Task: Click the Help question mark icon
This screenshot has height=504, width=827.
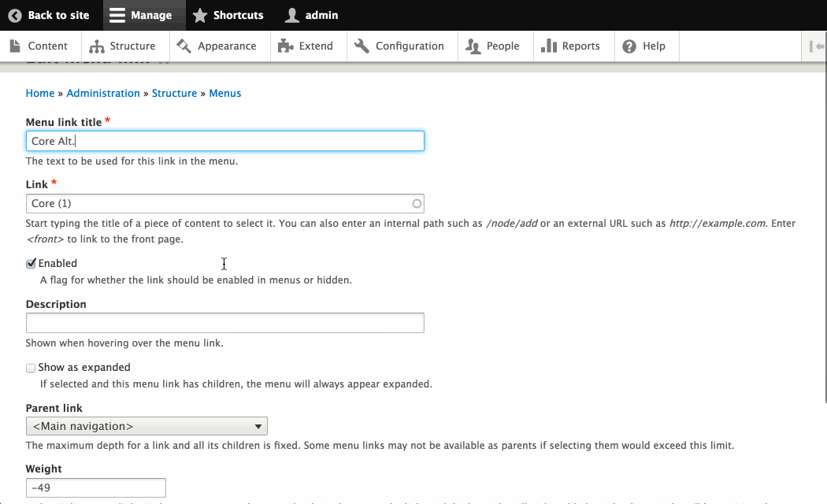Action: pos(629,46)
